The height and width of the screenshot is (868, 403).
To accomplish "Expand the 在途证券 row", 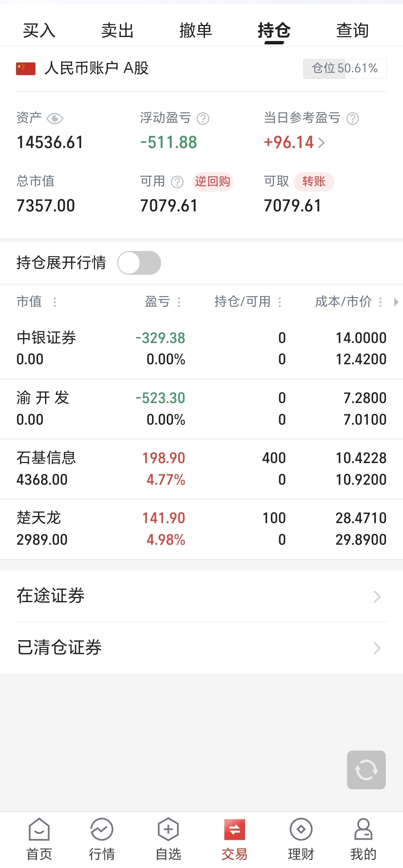I will click(x=201, y=596).
